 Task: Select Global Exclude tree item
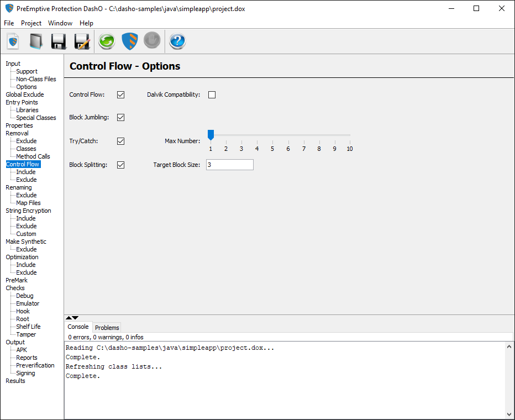point(25,95)
